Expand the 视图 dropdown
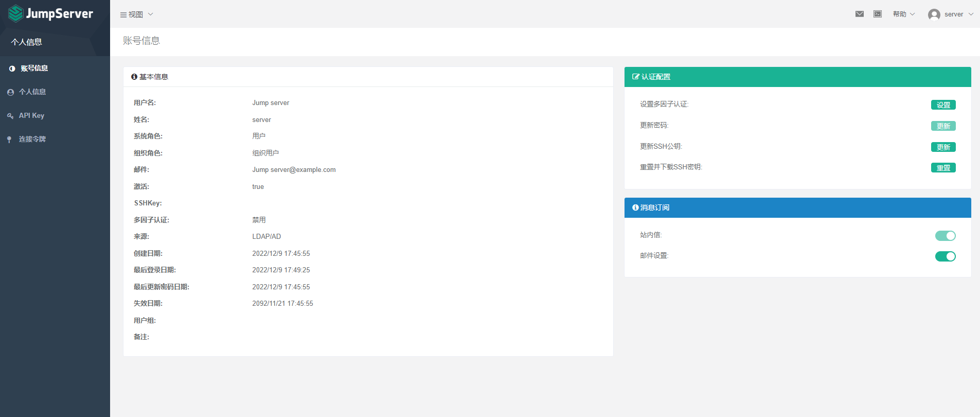Viewport: 980px width, 417px height. (136, 14)
